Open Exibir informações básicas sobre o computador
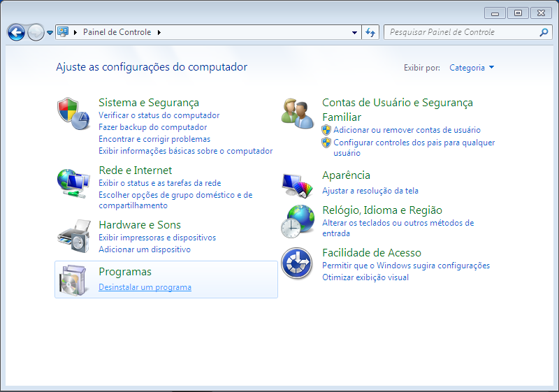This screenshot has width=559, height=392. (x=185, y=151)
